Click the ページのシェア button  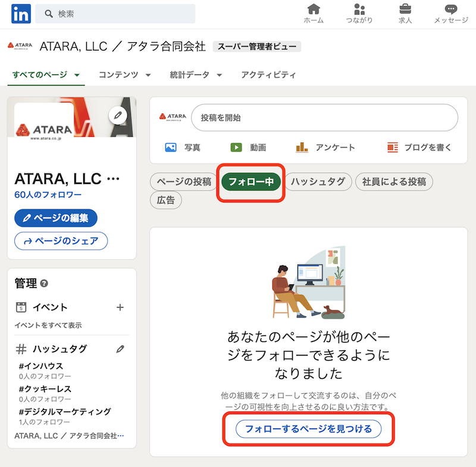coord(61,241)
